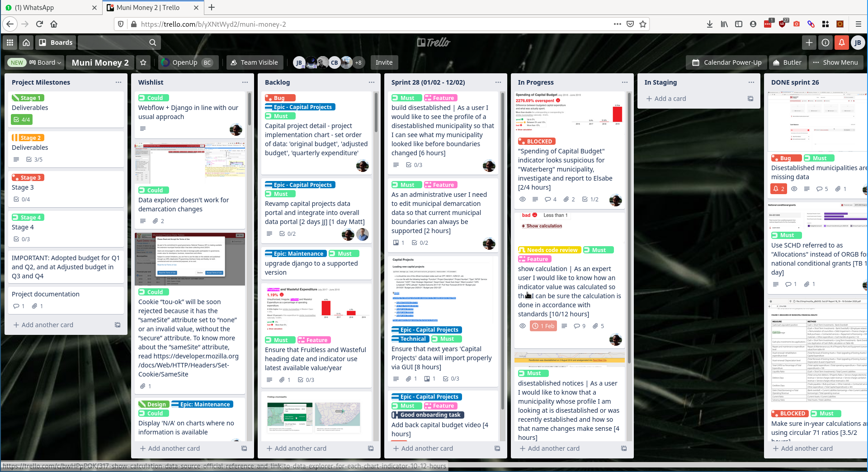Open Sprint 28 list actions menu
868x472 pixels.
(498, 82)
